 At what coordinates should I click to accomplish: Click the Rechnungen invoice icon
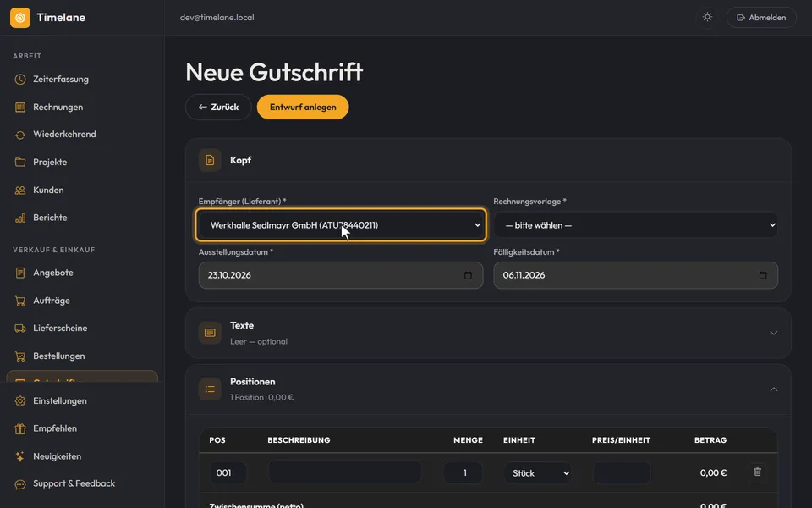[20, 107]
